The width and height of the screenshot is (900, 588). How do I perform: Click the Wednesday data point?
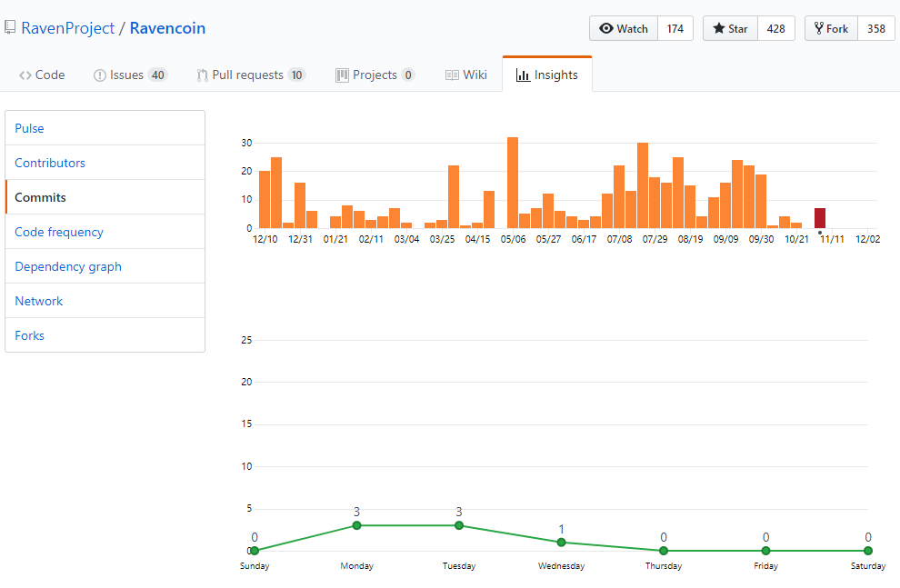click(561, 543)
